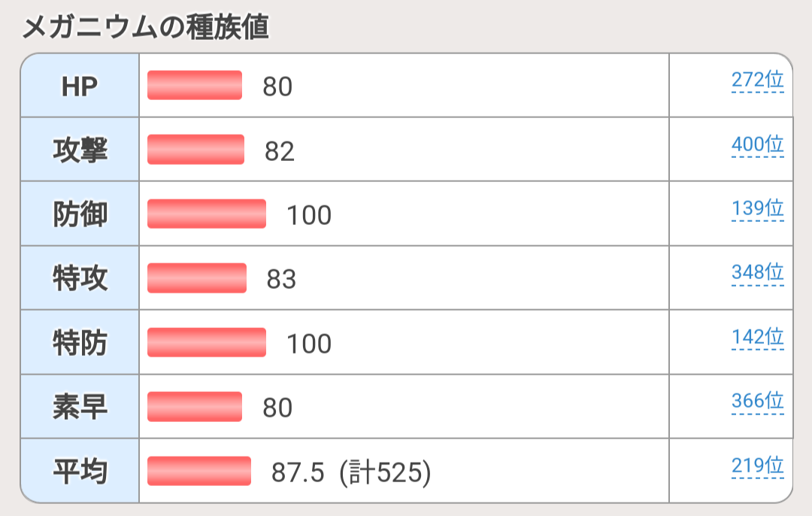Click the 87.5 (計525) average value
The image size is (812, 516).
pos(350,472)
